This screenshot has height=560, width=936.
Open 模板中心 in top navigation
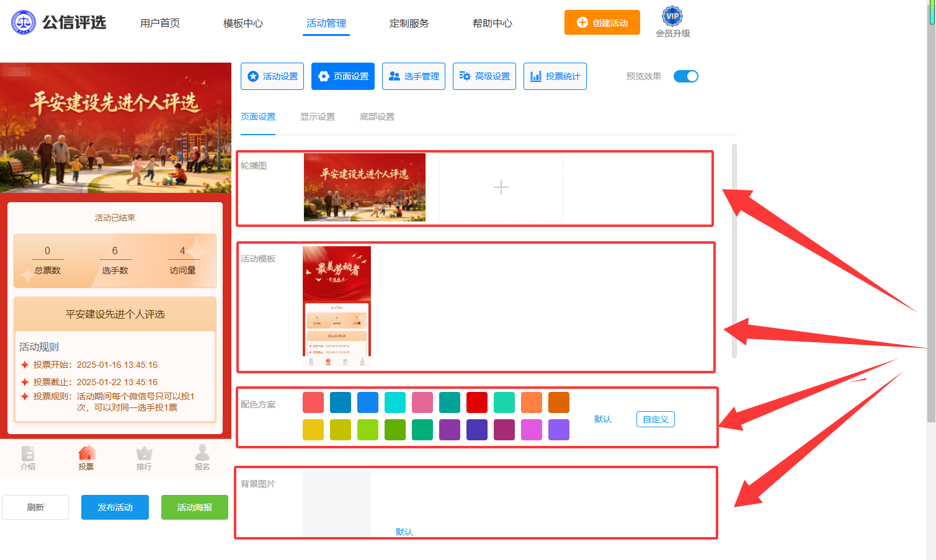[243, 23]
